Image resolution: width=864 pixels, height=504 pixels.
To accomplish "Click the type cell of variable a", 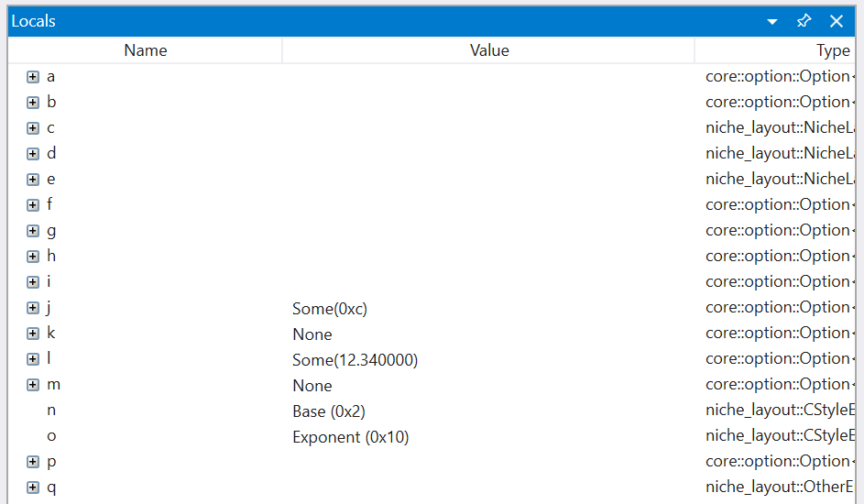I will tap(781, 77).
